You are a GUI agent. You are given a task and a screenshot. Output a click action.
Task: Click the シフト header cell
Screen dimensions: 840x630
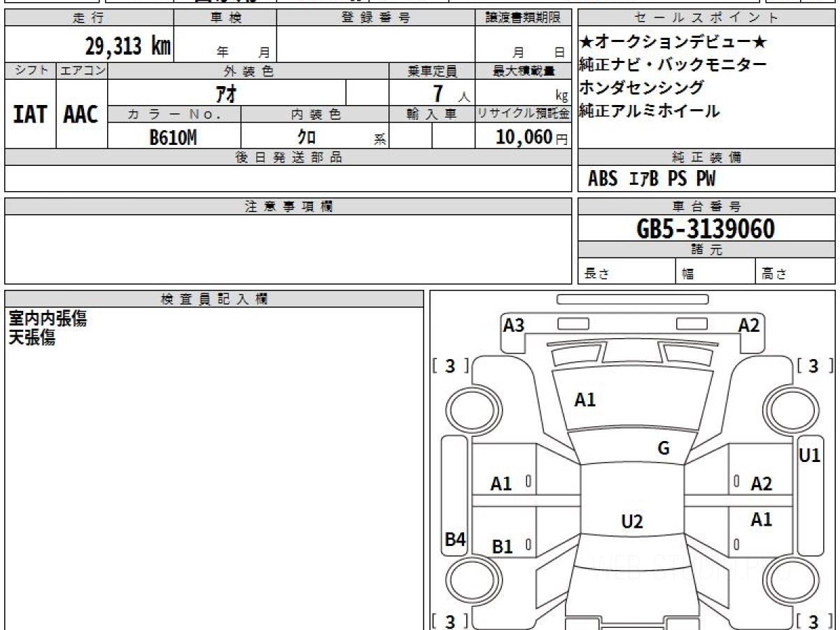[30, 71]
